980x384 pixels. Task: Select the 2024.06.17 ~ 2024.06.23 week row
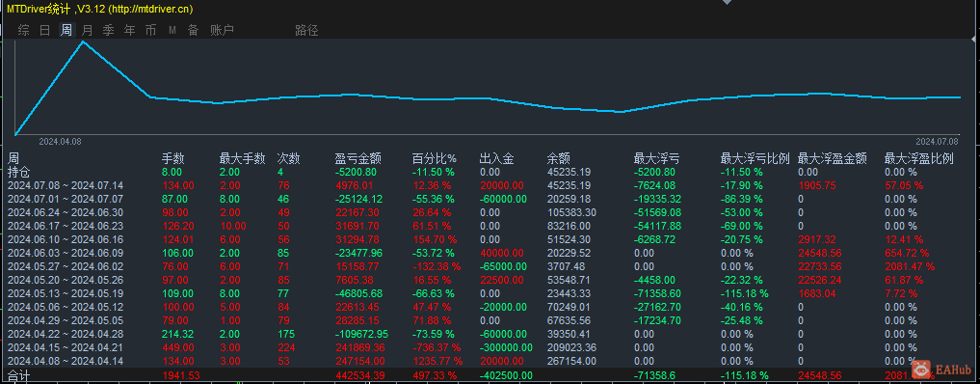490,226
